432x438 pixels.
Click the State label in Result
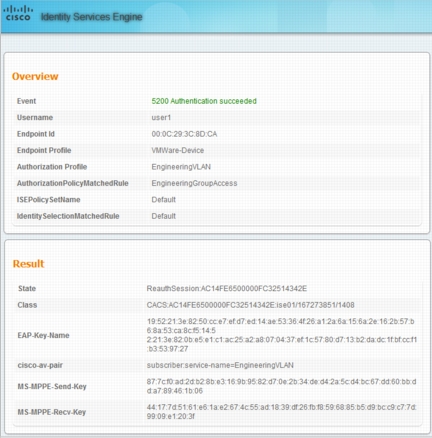click(x=27, y=288)
